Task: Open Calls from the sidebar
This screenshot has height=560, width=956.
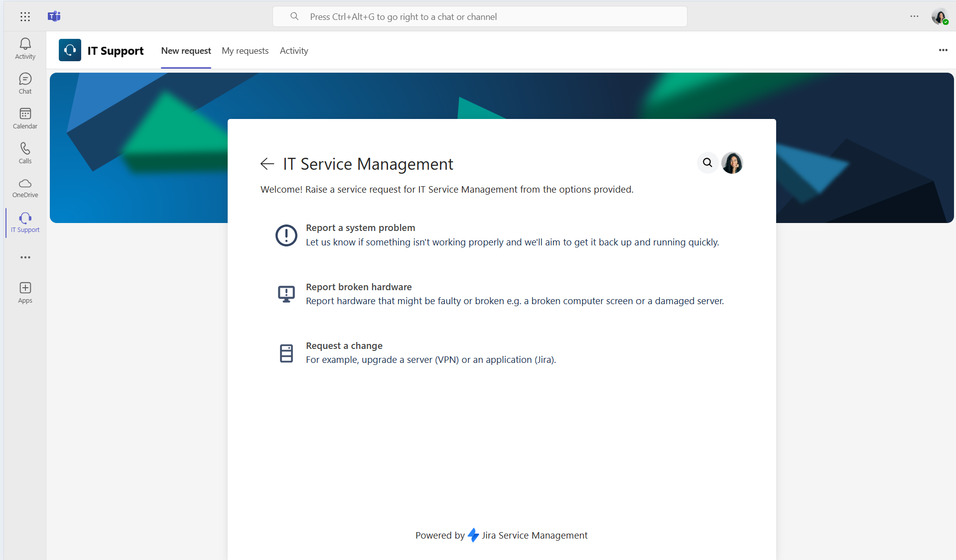Action: click(25, 153)
